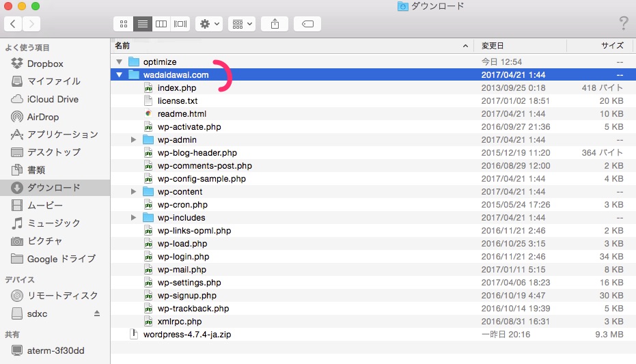Screen dimensions: 636x364
Task: Click the help question mark icon
Action: (624, 23)
